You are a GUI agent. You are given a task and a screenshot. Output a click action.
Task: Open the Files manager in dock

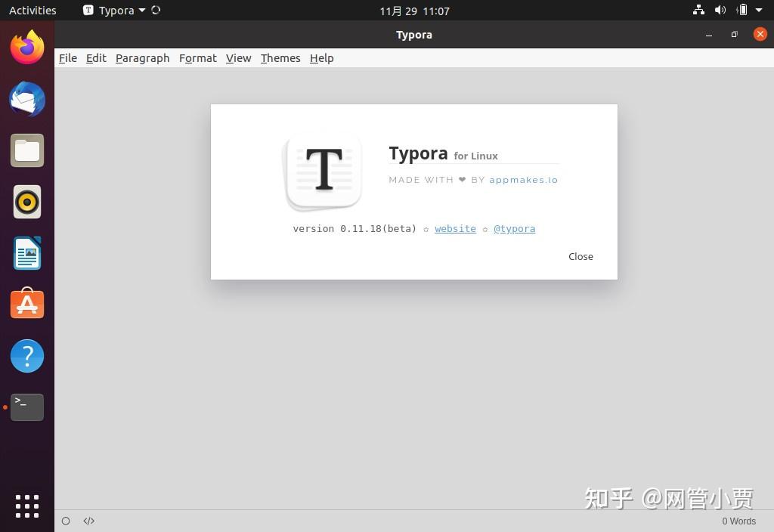27,150
